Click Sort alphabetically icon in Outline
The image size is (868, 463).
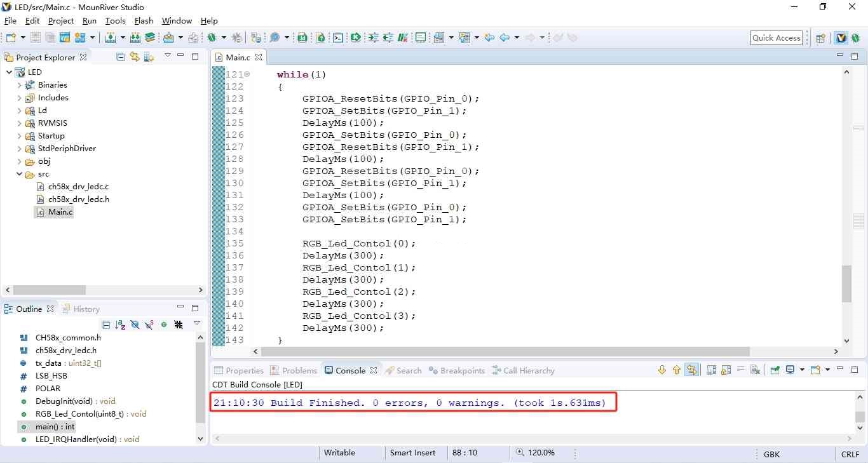coord(120,325)
